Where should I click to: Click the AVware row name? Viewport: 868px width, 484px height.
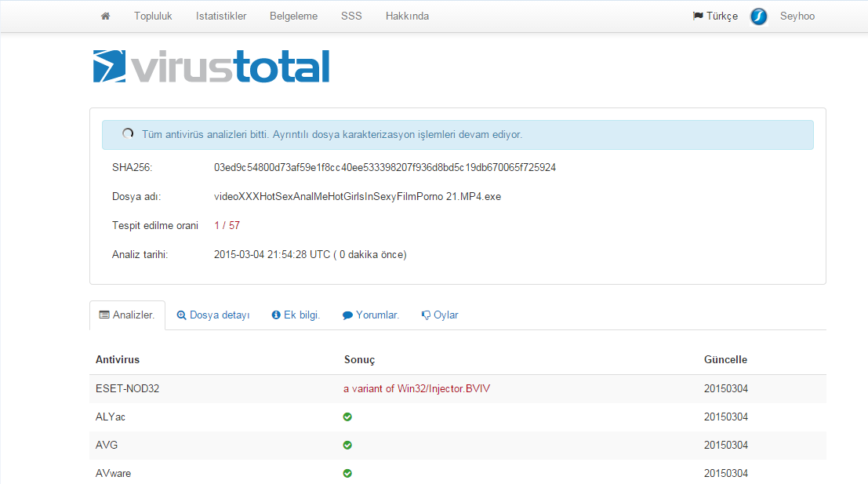tap(113, 474)
